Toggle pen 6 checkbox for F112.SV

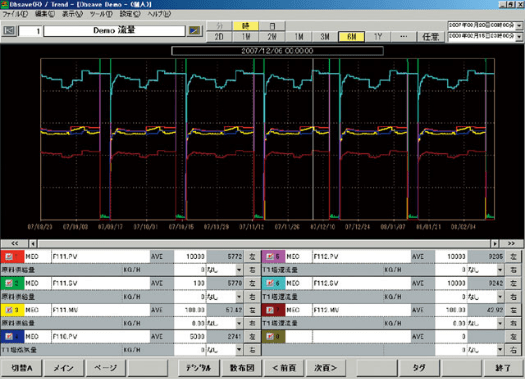point(270,283)
